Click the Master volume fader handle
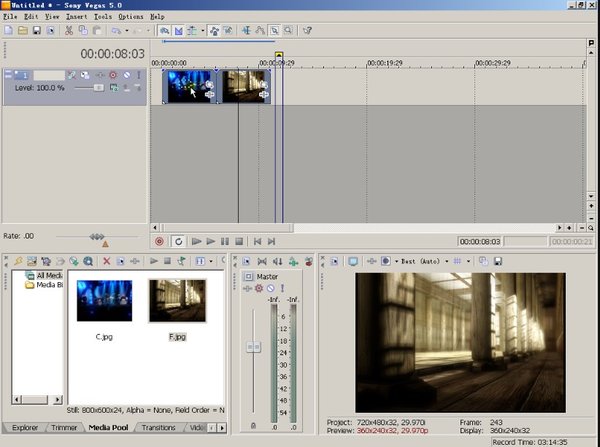This screenshot has width=600, height=447. [253, 346]
